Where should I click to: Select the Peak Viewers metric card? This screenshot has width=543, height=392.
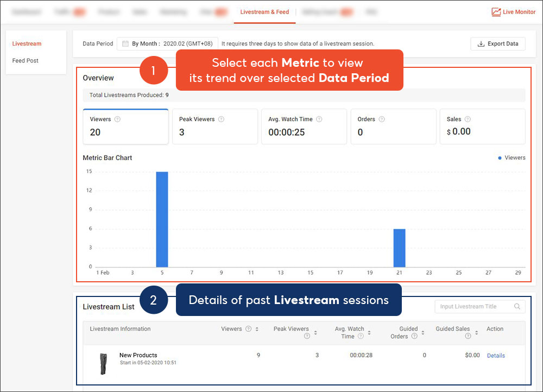215,127
